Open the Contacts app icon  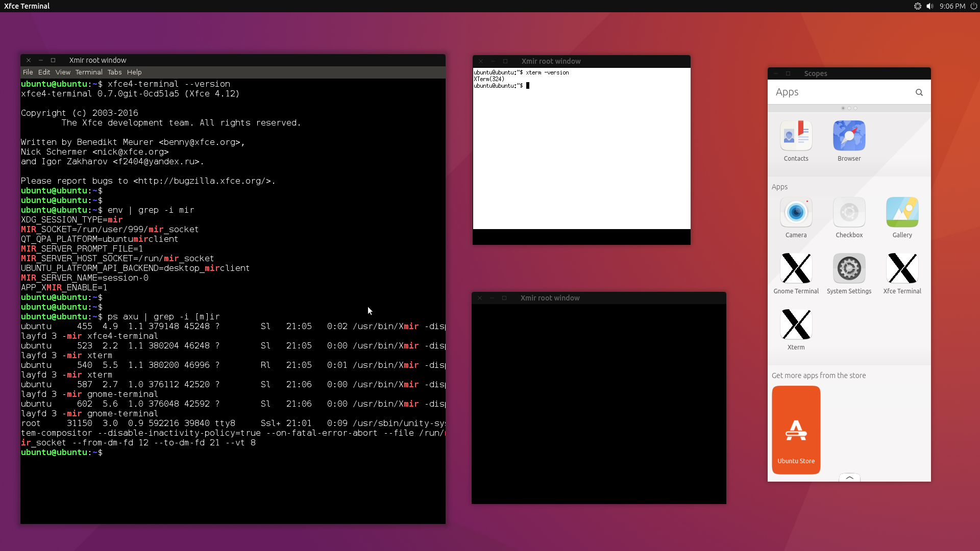[x=796, y=136]
